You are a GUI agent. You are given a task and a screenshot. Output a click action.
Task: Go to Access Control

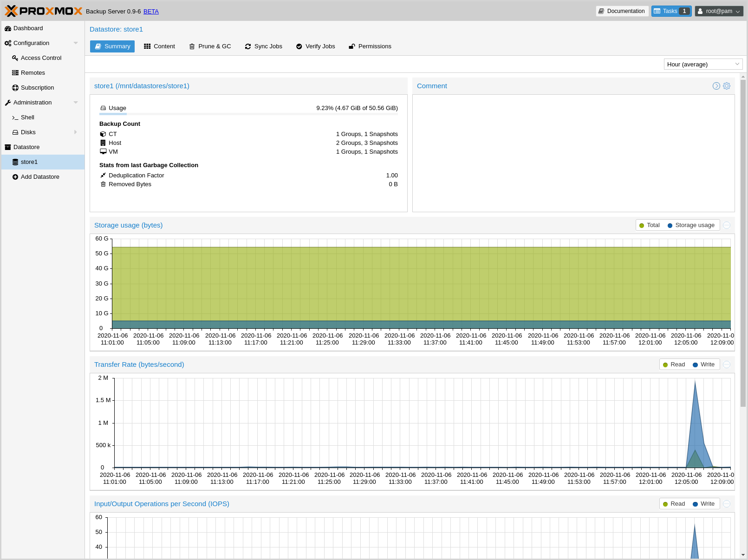41,58
